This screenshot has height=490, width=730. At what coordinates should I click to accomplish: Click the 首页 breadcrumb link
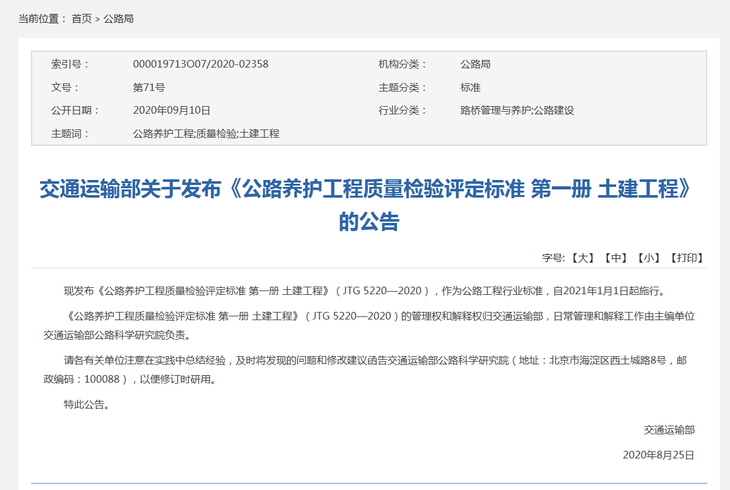(x=81, y=18)
